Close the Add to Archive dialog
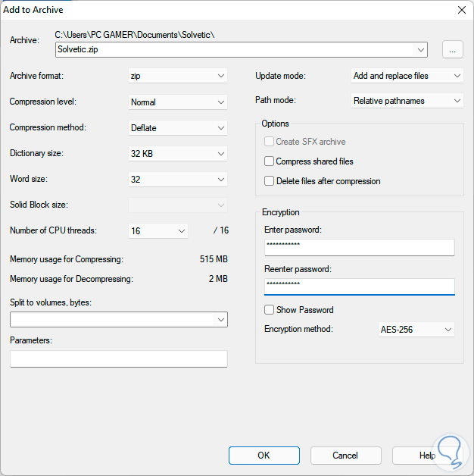 pyautogui.click(x=461, y=10)
